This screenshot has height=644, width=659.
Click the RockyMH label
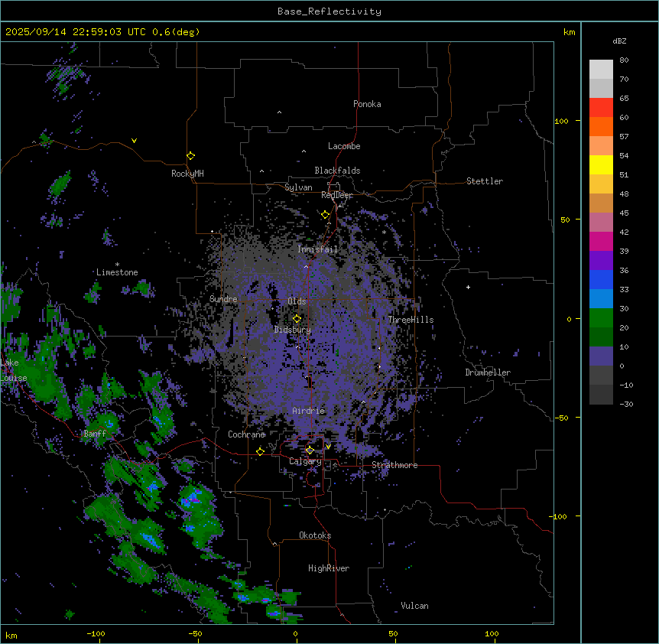click(187, 174)
